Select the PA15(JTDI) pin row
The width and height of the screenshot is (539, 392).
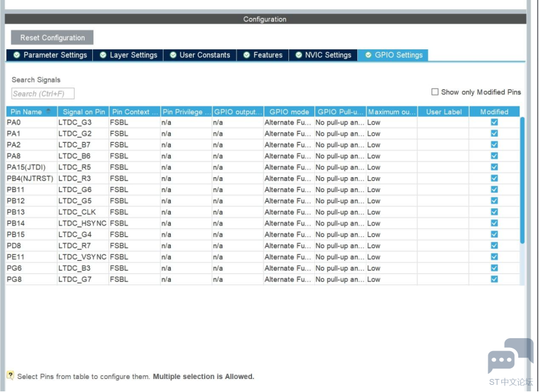click(263, 167)
